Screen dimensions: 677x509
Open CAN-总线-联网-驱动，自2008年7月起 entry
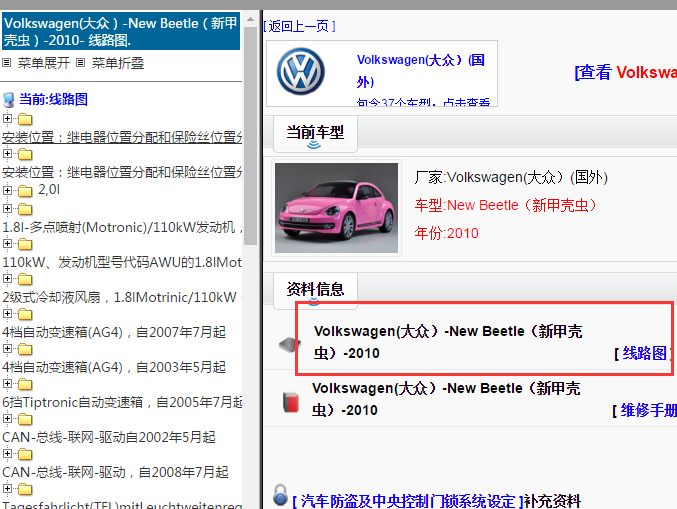click(x=115, y=472)
